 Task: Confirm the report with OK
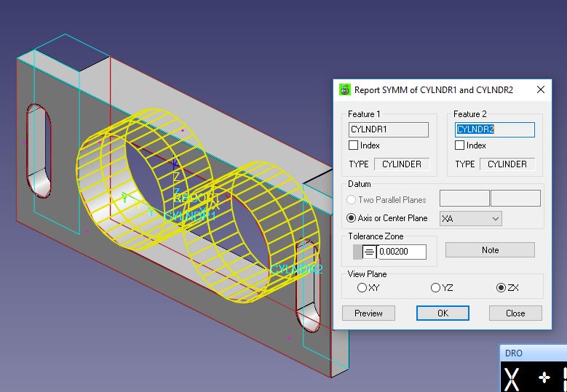tap(443, 313)
